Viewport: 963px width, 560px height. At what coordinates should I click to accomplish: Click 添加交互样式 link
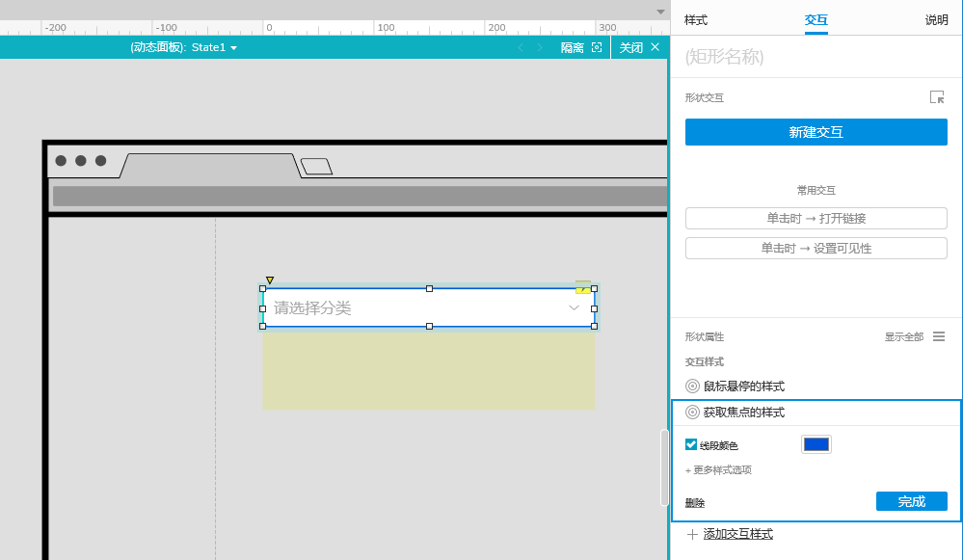(737, 534)
